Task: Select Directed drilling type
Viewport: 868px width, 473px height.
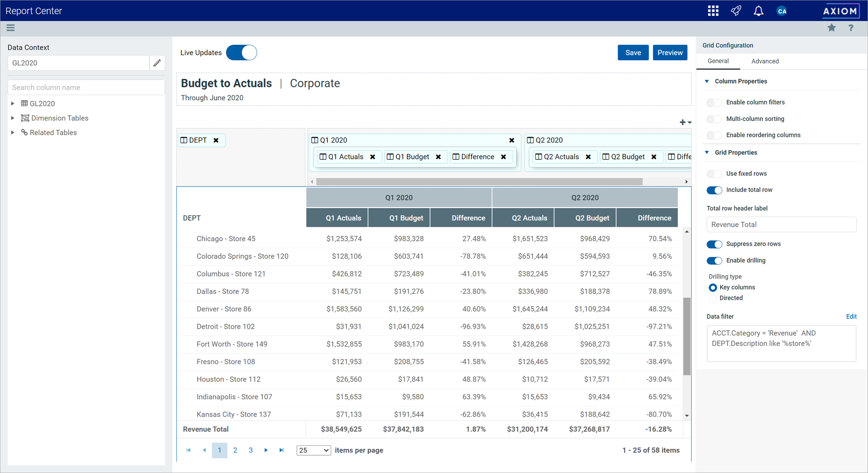Action: click(713, 298)
